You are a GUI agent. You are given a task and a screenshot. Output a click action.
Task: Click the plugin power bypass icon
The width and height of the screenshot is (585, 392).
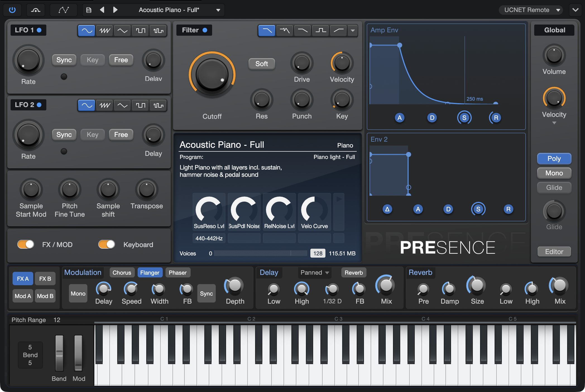[12, 10]
